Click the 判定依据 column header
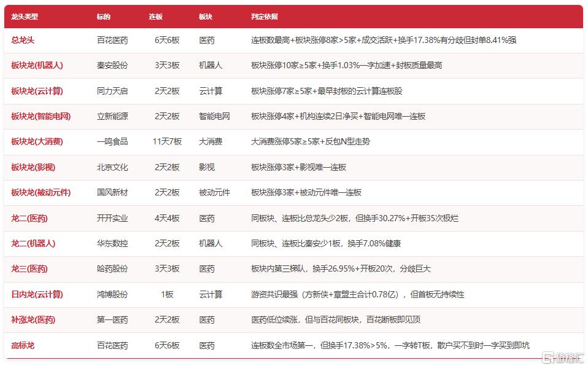 click(x=265, y=17)
